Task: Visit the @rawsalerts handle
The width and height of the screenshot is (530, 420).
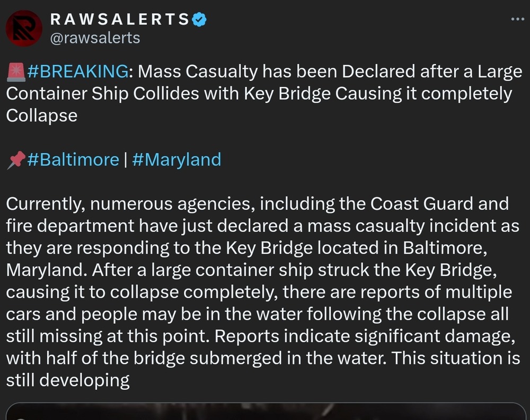Action: (x=95, y=38)
